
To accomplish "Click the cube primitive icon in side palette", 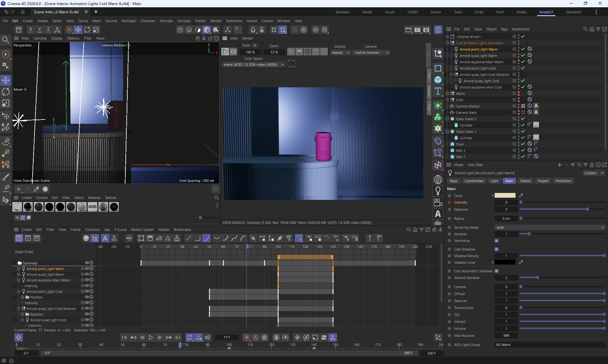I will [438, 79].
